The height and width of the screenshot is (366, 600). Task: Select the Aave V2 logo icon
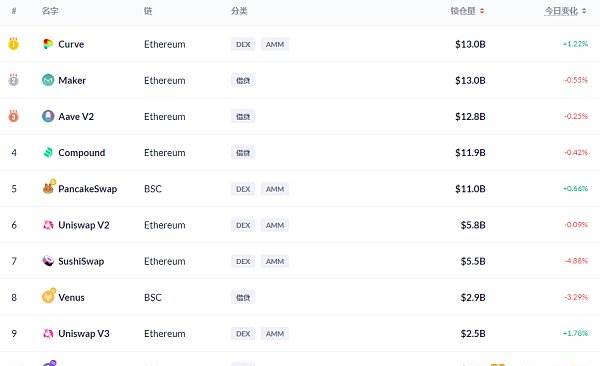click(48, 116)
